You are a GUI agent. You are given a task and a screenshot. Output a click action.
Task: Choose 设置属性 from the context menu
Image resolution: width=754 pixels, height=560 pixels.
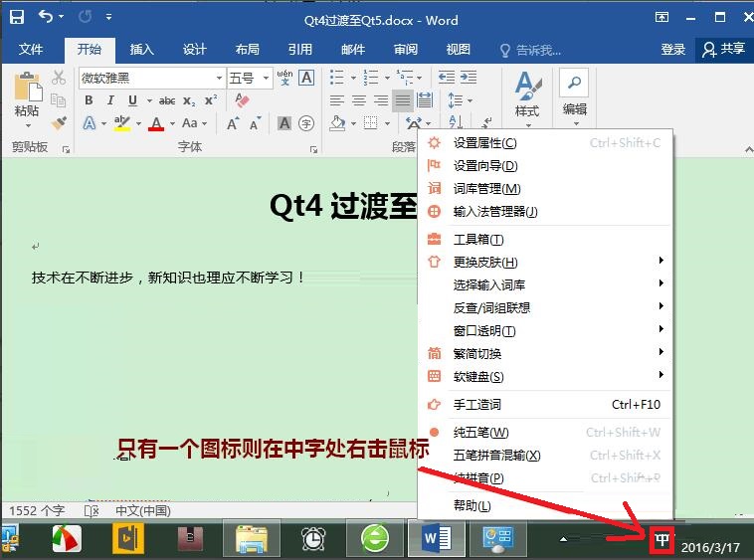(545, 143)
